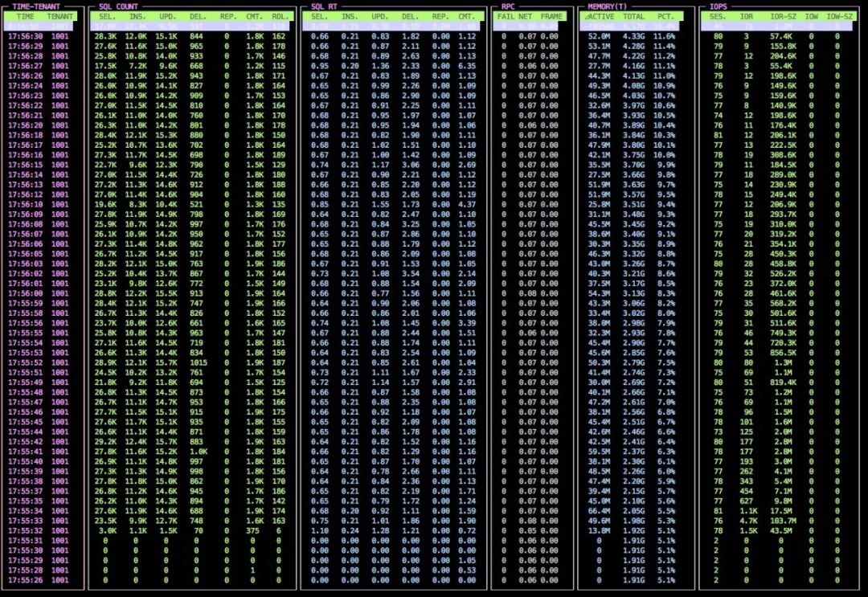Click the NET column header

[x=526, y=17]
